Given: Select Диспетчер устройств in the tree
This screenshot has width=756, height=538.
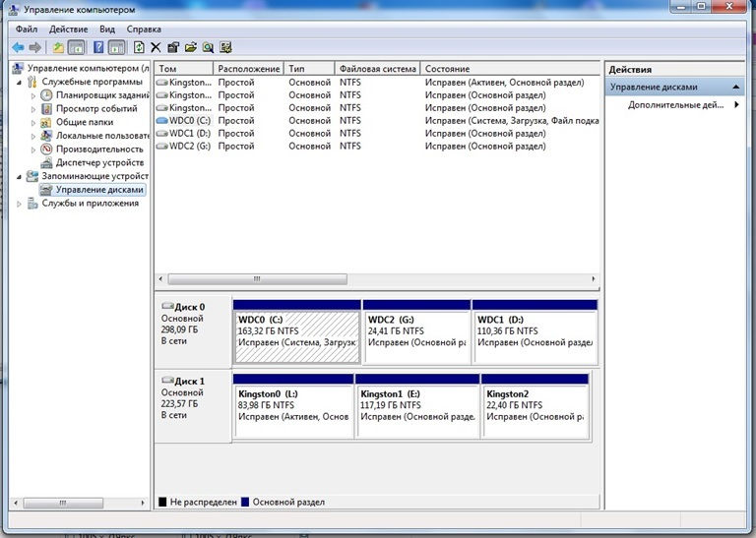Looking at the screenshot, I should point(99,162).
